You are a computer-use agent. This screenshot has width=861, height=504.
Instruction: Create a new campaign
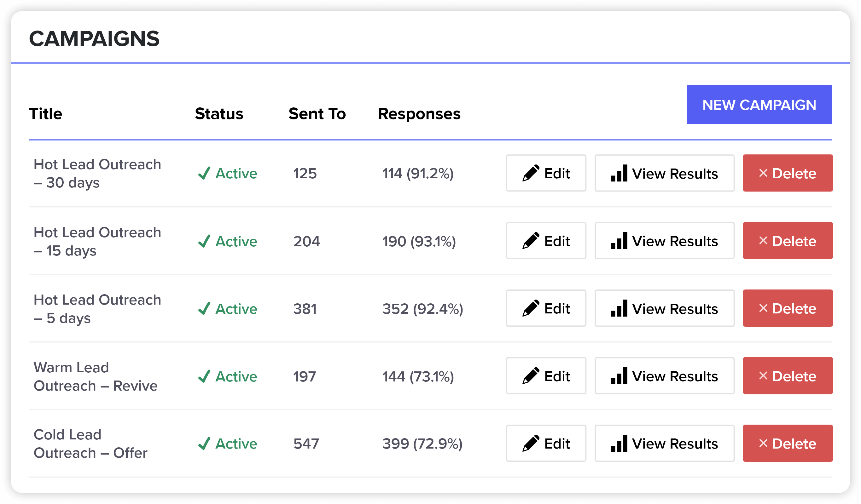(759, 105)
